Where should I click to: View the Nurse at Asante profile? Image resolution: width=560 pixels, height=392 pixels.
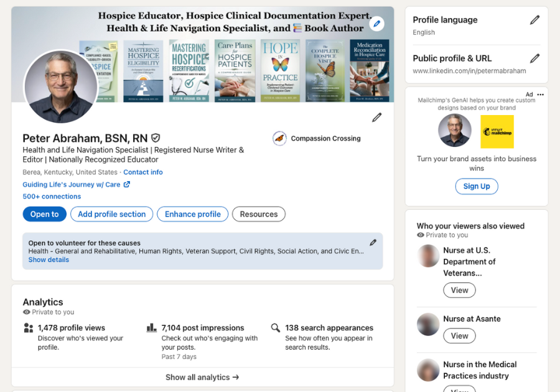tap(459, 335)
